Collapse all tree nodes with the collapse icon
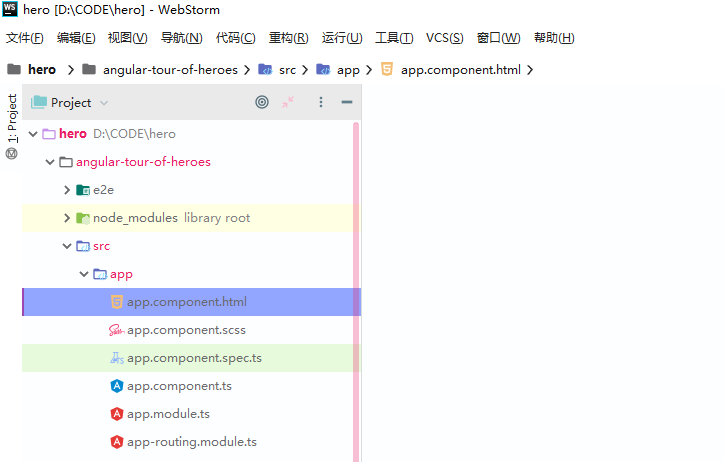724x462 pixels. [288, 102]
